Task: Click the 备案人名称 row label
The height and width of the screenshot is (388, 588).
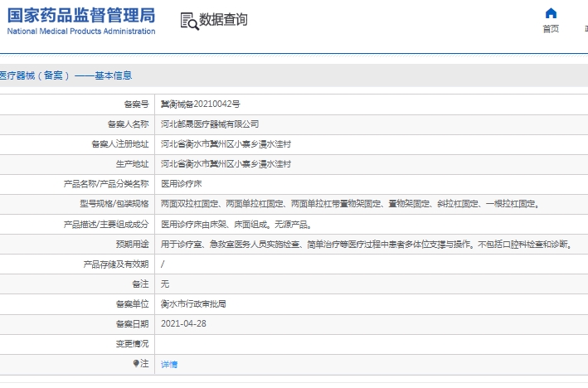Action: [x=129, y=124]
